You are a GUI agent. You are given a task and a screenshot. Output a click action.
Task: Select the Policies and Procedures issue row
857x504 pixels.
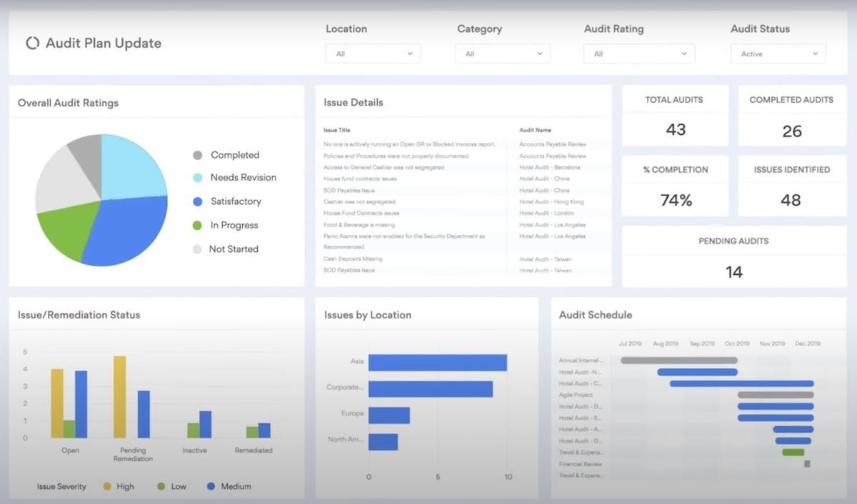396,156
